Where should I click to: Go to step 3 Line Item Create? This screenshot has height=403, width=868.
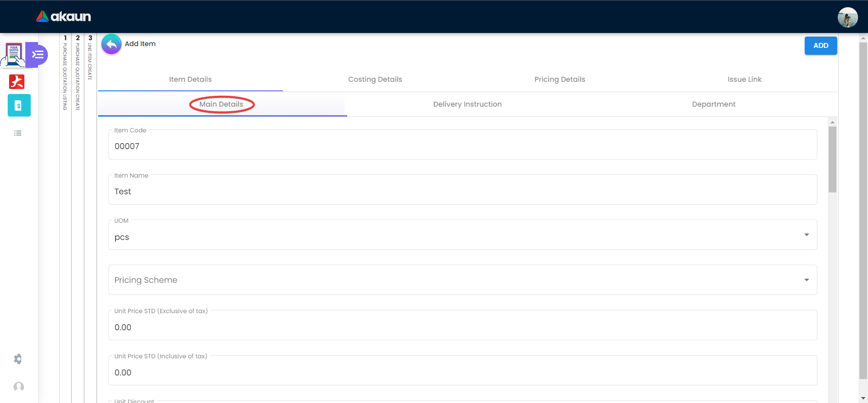point(90,57)
